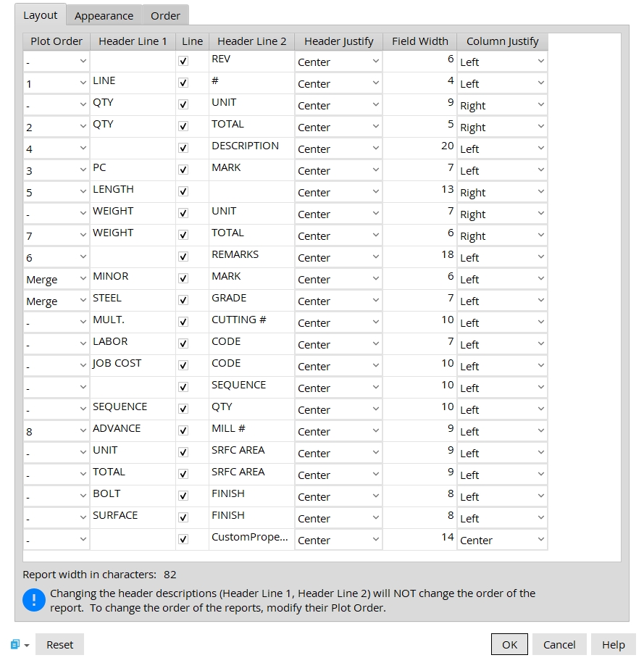Expand Header Justify dropdown for DESCRIPTION row

pos(338,149)
